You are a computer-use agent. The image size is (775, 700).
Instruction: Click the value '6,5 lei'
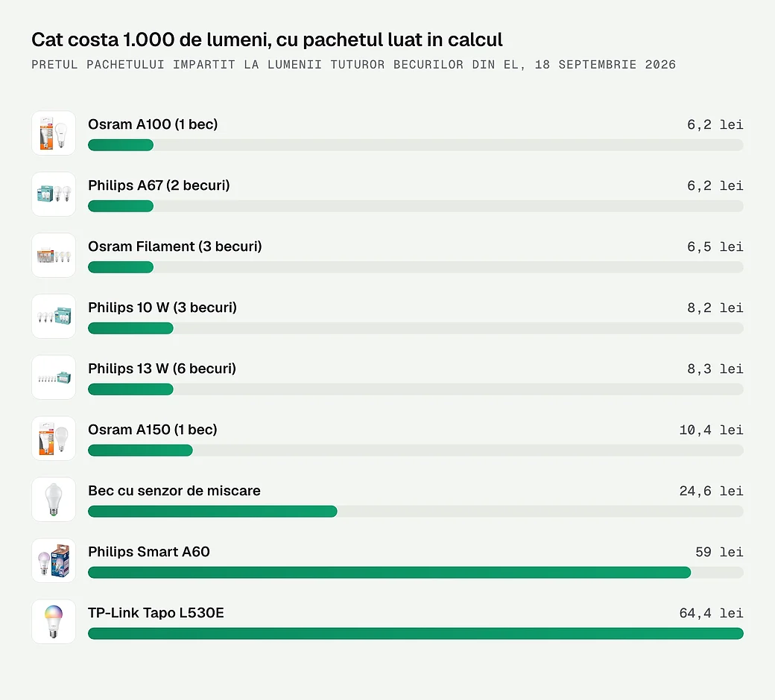pyautogui.click(x=715, y=247)
